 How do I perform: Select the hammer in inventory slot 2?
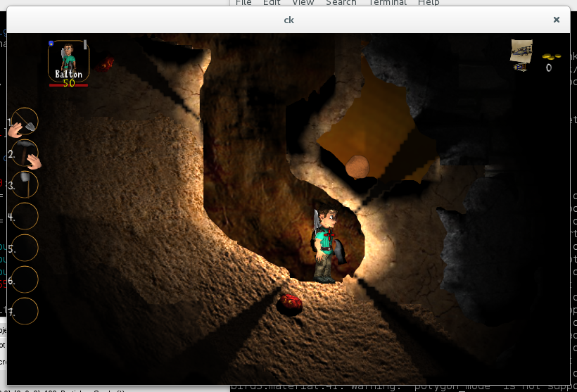pos(25,153)
